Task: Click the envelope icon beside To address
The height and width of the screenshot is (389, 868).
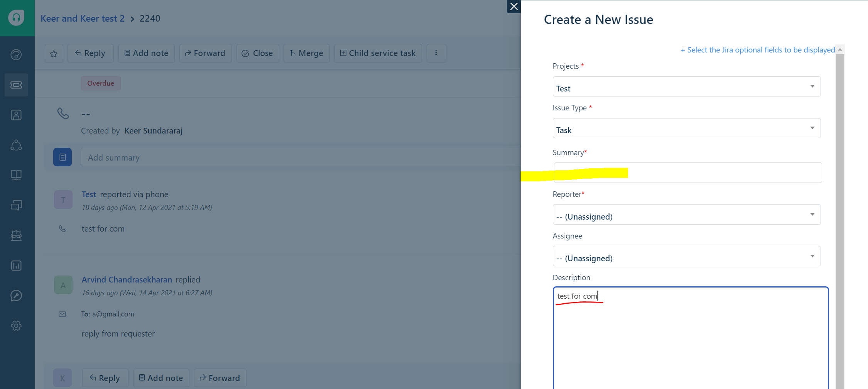Action: tap(62, 314)
